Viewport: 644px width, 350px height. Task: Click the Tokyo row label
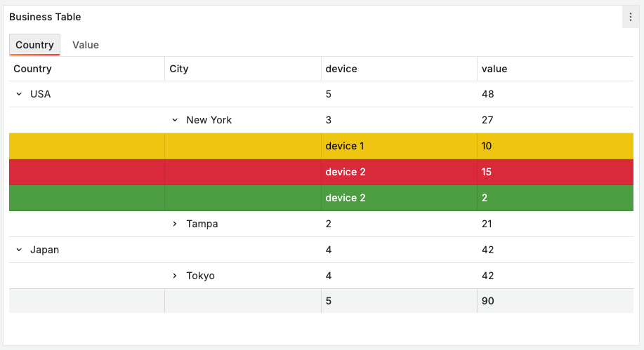(201, 276)
